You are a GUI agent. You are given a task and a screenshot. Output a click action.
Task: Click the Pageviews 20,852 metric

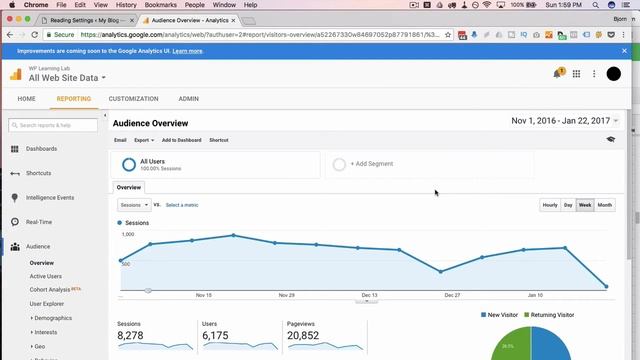click(x=325, y=336)
